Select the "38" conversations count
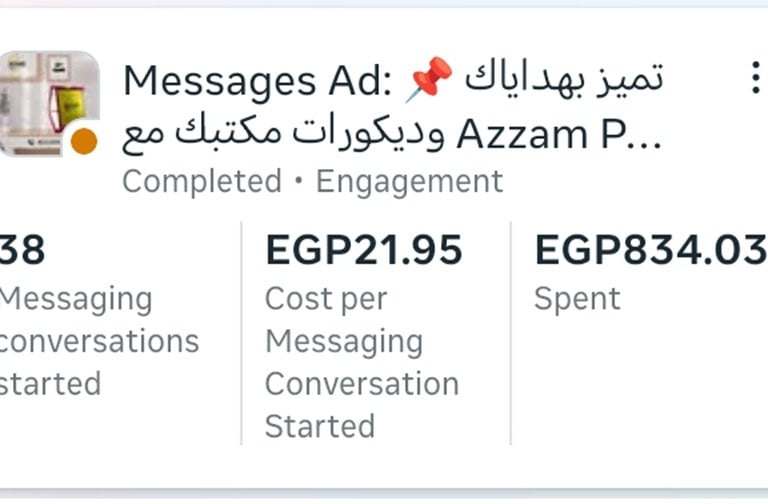Viewport: 768px width, 504px height. point(22,250)
